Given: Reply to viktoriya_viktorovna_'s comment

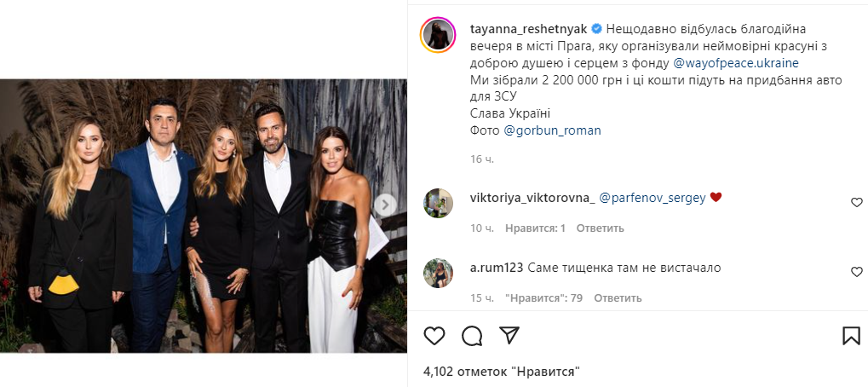Looking at the screenshot, I should [x=600, y=228].
